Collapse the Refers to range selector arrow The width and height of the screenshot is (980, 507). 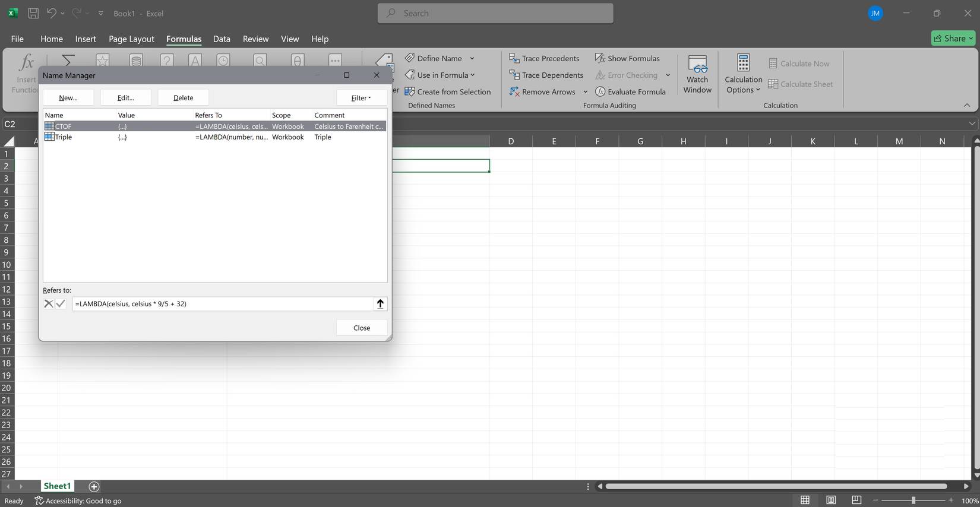coord(380,303)
